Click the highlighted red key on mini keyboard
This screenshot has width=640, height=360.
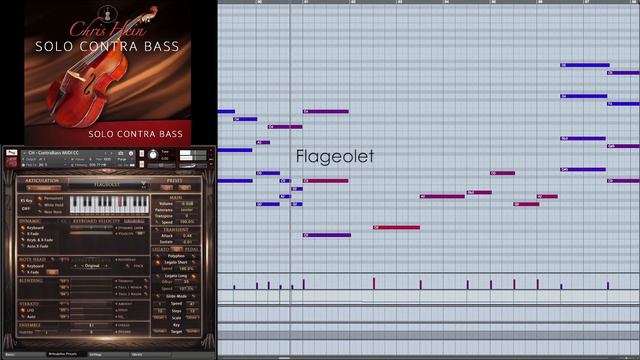(120, 202)
